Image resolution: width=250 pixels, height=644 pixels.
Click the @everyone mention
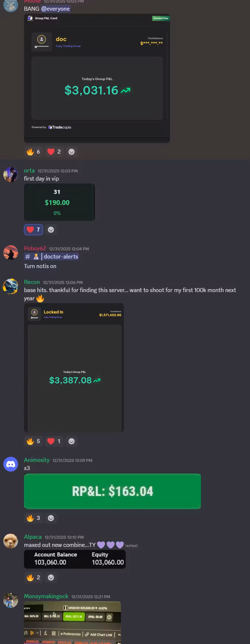[x=55, y=8]
